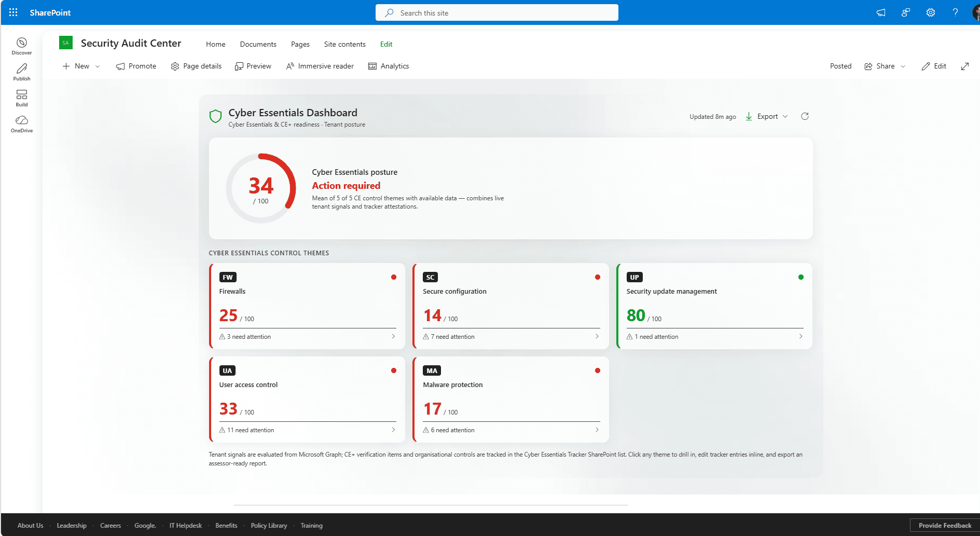Click the green status dot on Security update
This screenshot has width=980, height=536.
[801, 277]
